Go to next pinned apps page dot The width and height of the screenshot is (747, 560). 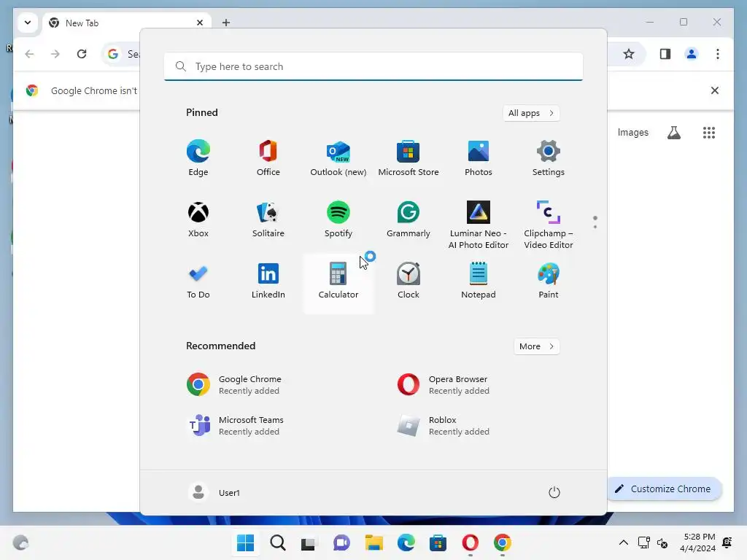[595, 227]
